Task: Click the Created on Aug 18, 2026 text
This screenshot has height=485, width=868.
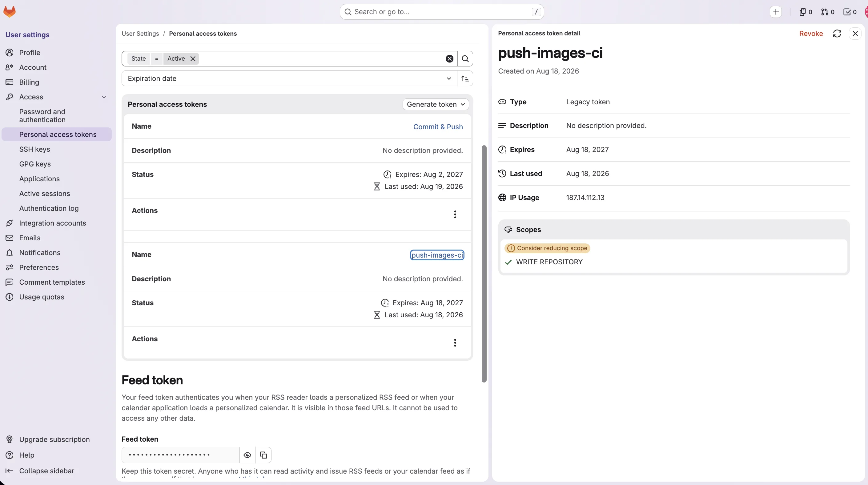Action: click(x=538, y=71)
